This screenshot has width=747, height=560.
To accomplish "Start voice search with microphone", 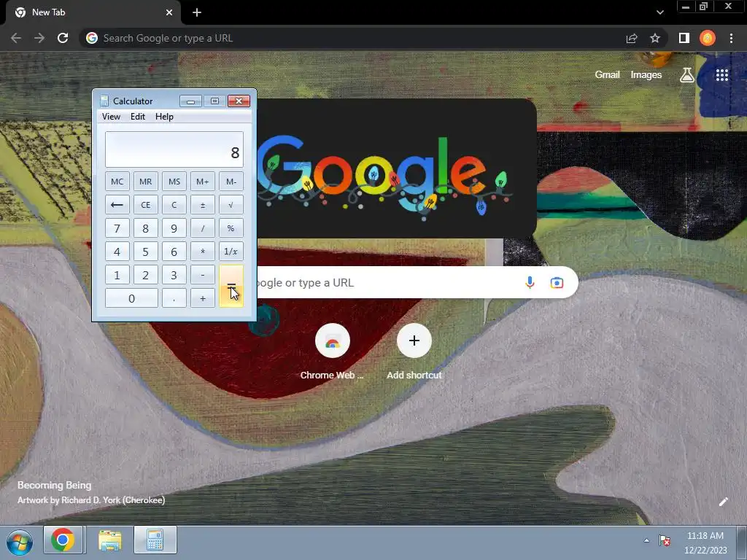I will click(530, 282).
